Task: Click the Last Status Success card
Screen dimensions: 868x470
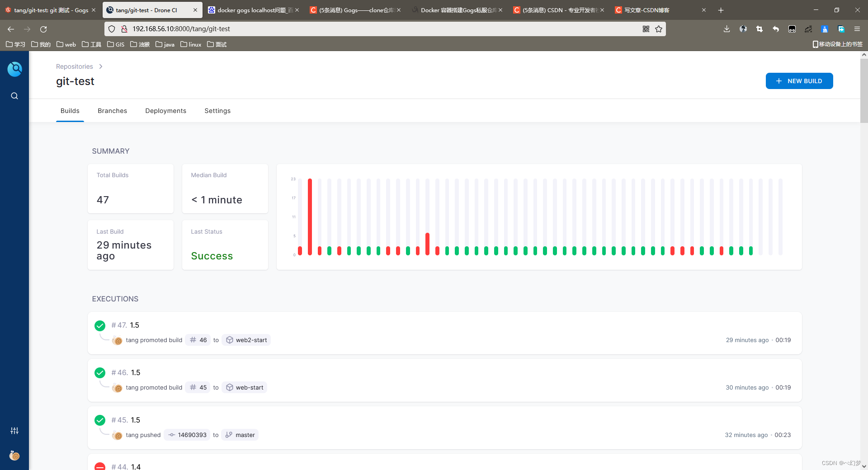Action: (x=225, y=245)
